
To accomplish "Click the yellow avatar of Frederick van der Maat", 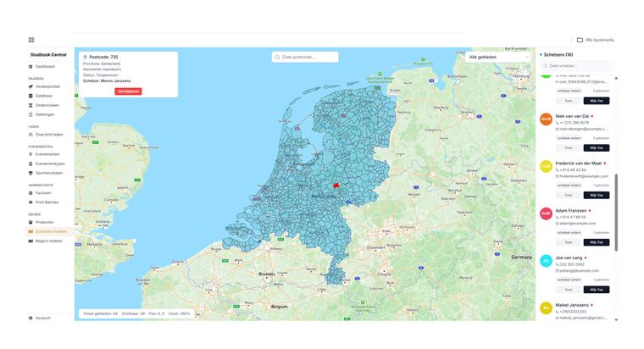I will click(546, 166).
